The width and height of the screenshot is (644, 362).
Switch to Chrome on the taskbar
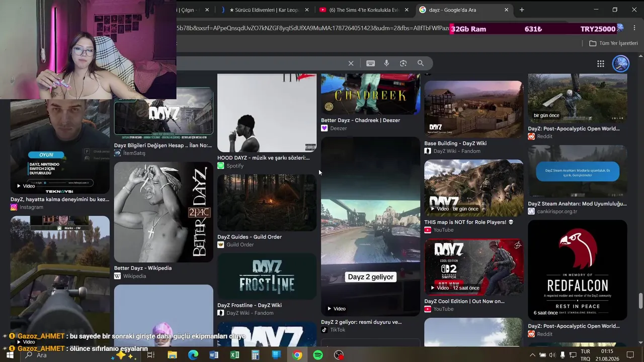[x=297, y=355]
